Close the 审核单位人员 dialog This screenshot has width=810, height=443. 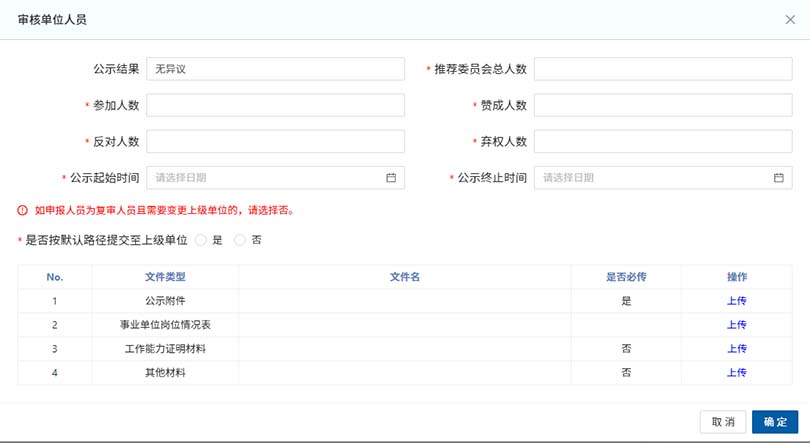(790, 19)
